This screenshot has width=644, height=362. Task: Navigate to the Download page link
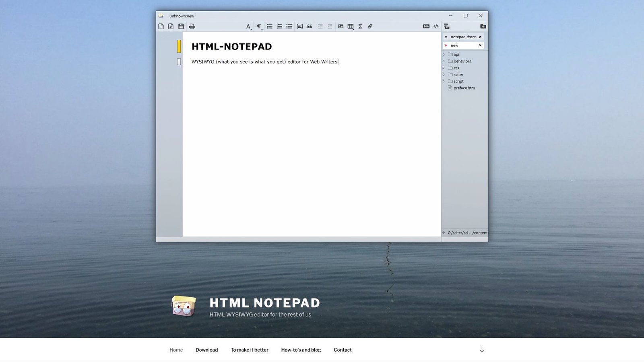click(206, 350)
